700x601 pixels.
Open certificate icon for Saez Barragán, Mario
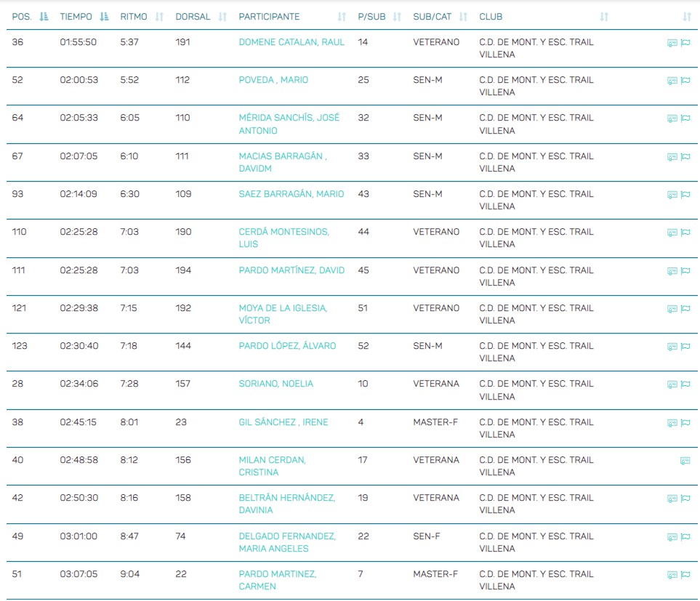[x=672, y=195]
